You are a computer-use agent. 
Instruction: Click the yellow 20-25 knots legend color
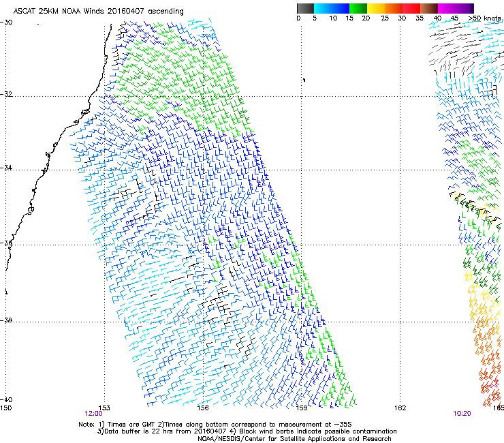376,8
